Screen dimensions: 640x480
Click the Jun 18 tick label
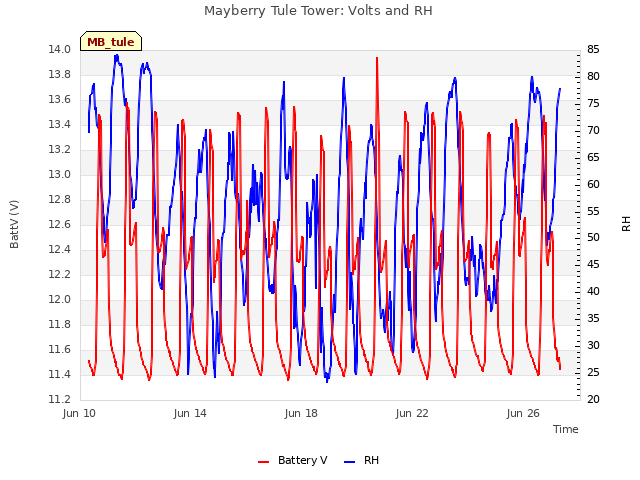(301, 413)
